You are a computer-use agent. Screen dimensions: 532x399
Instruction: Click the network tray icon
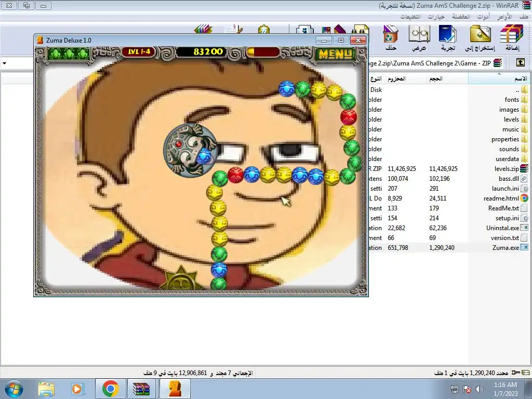click(x=454, y=389)
